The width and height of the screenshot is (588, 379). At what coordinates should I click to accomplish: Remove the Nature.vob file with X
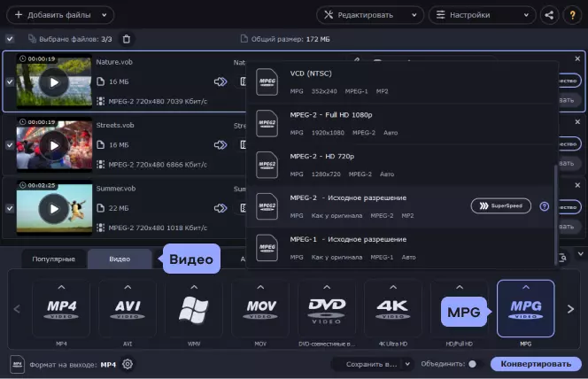pyautogui.click(x=577, y=58)
